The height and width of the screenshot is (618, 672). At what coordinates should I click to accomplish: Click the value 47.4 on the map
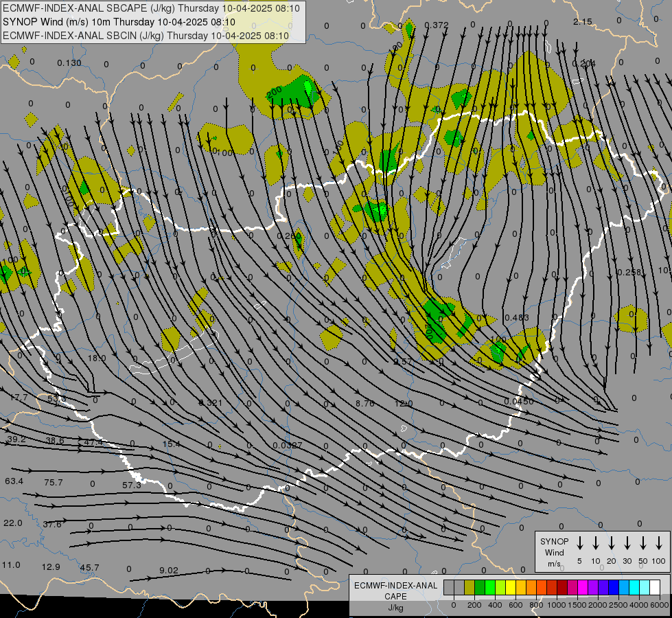(93, 442)
